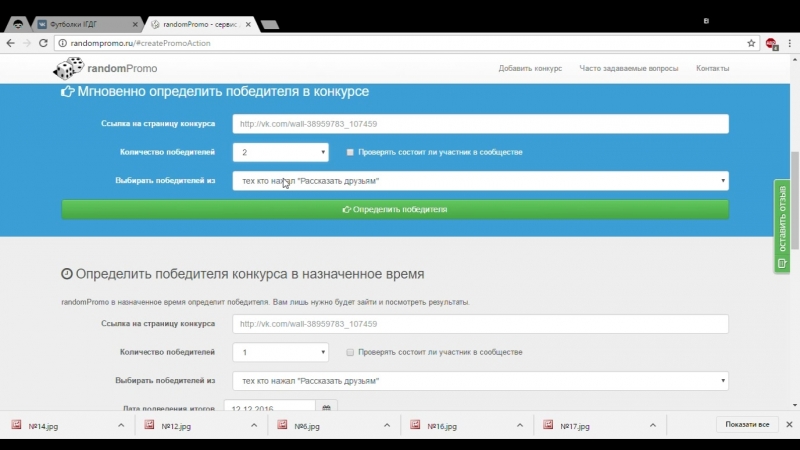
Task: Expand options arrow for №12.jpg download
Action: (254, 426)
